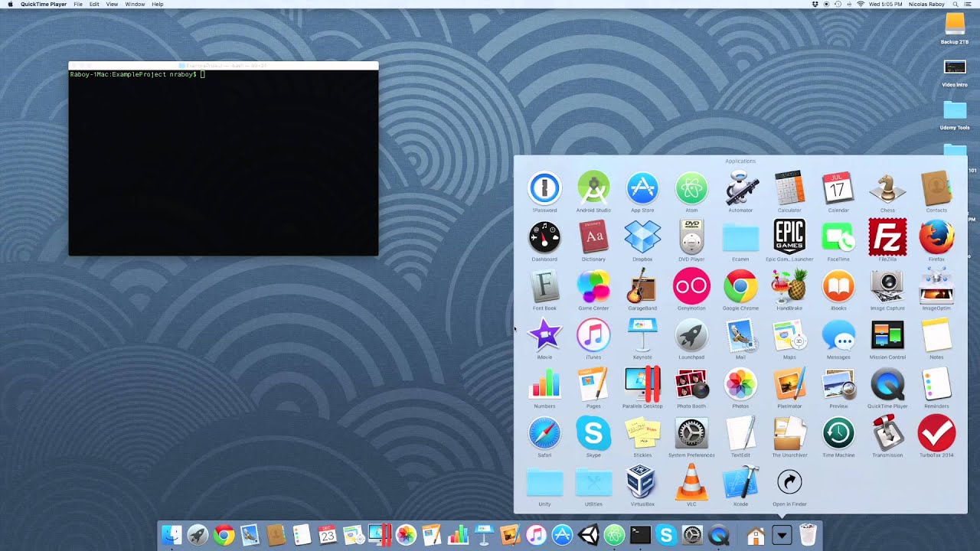Open Xcode in the Applications grid

(x=740, y=482)
